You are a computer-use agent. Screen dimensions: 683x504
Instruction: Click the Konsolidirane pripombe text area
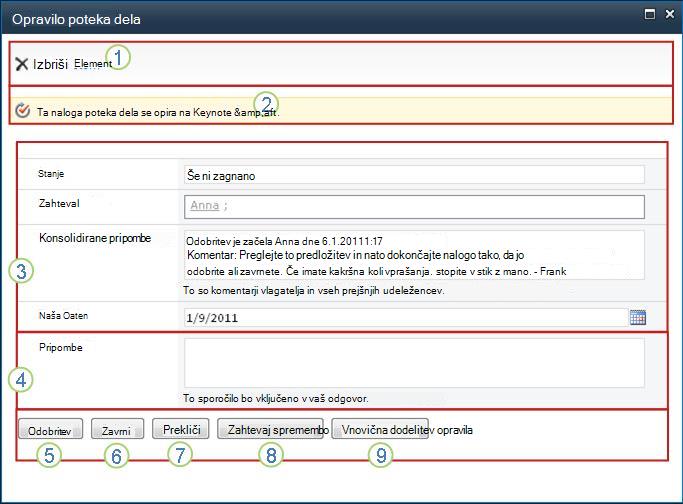[414, 255]
